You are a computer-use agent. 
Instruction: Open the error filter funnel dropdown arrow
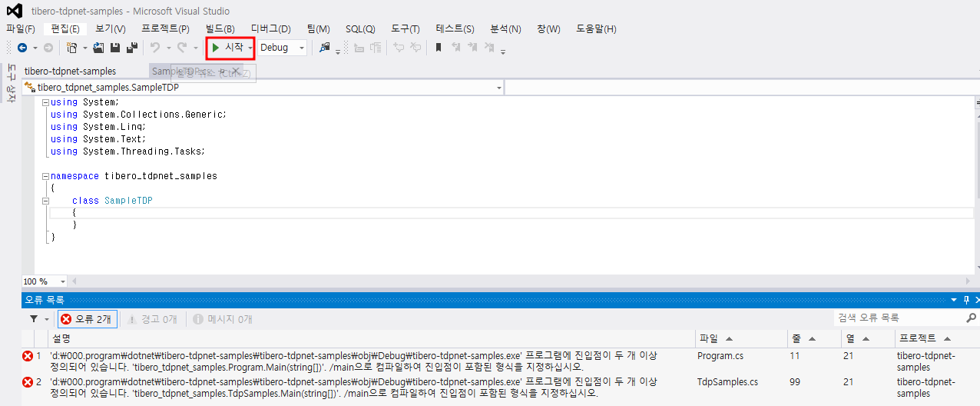[x=47, y=318]
